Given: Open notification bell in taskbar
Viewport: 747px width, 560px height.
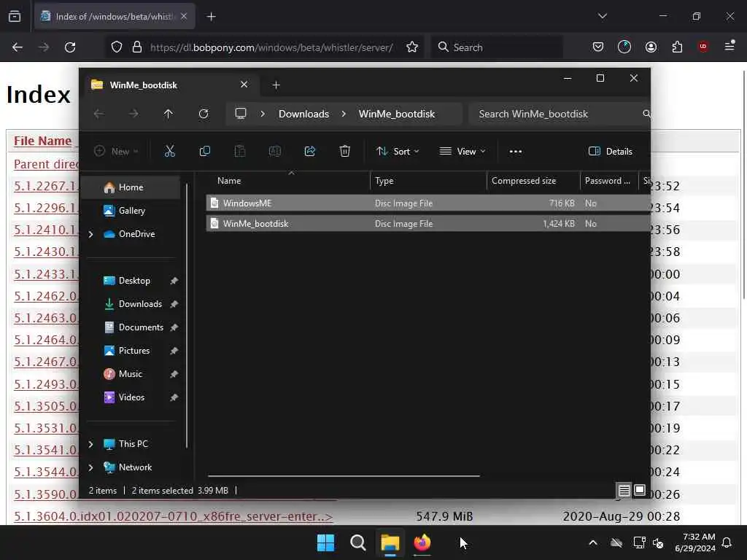Looking at the screenshot, I should (727, 542).
